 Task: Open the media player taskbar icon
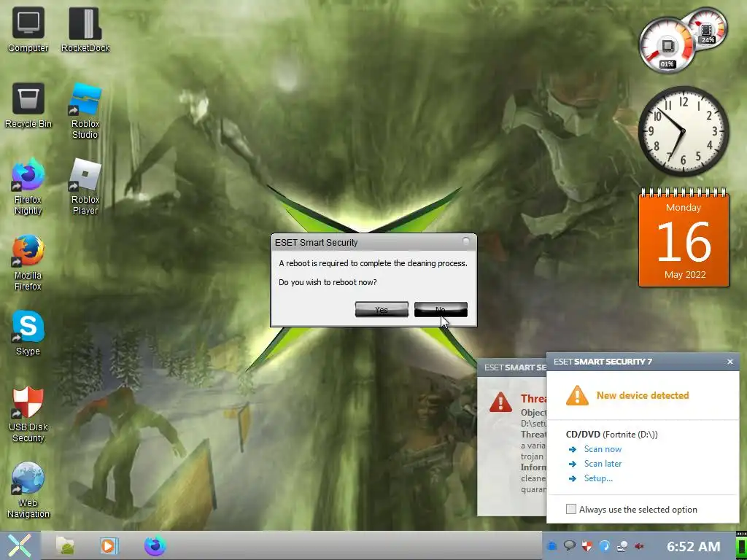109,545
